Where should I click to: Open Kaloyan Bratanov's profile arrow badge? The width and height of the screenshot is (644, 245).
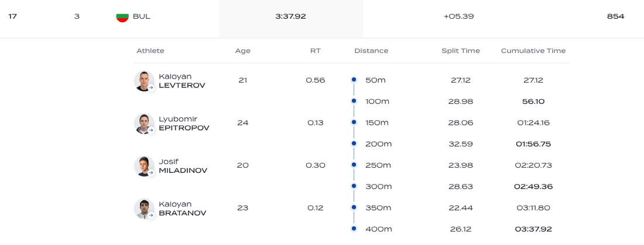151,215
